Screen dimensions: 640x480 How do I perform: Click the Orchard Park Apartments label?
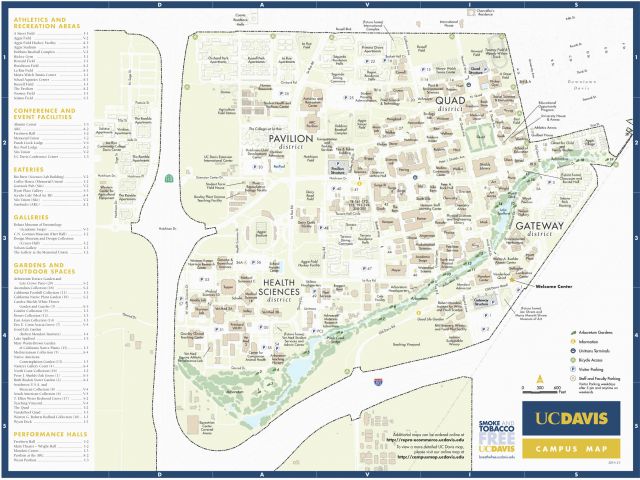click(x=217, y=60)
